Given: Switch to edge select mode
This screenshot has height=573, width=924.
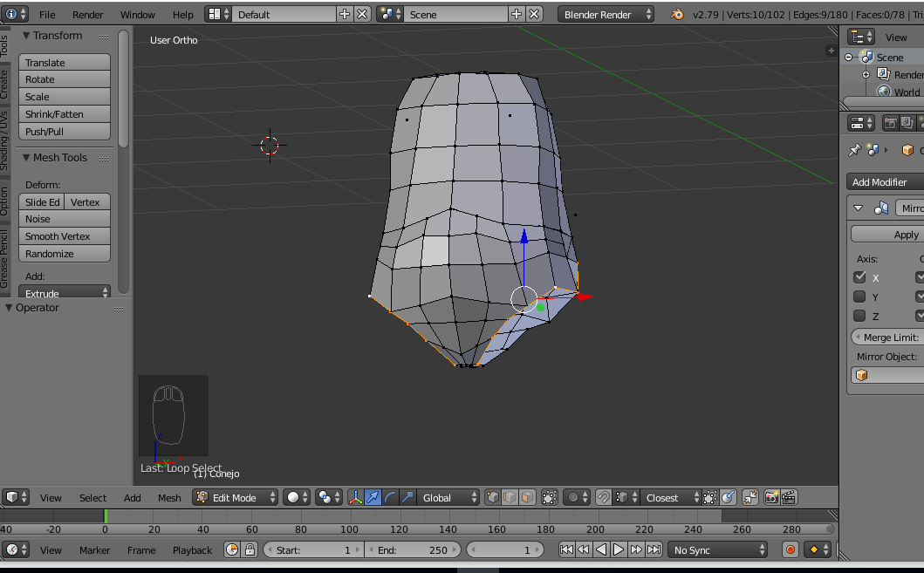Looking at the screenshot, I should pos(510,498).
